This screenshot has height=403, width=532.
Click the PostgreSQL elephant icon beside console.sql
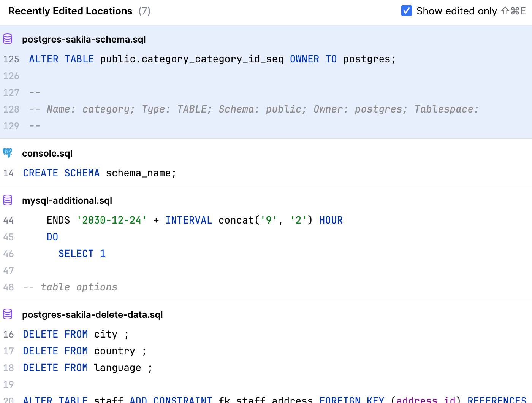(8, 153)
